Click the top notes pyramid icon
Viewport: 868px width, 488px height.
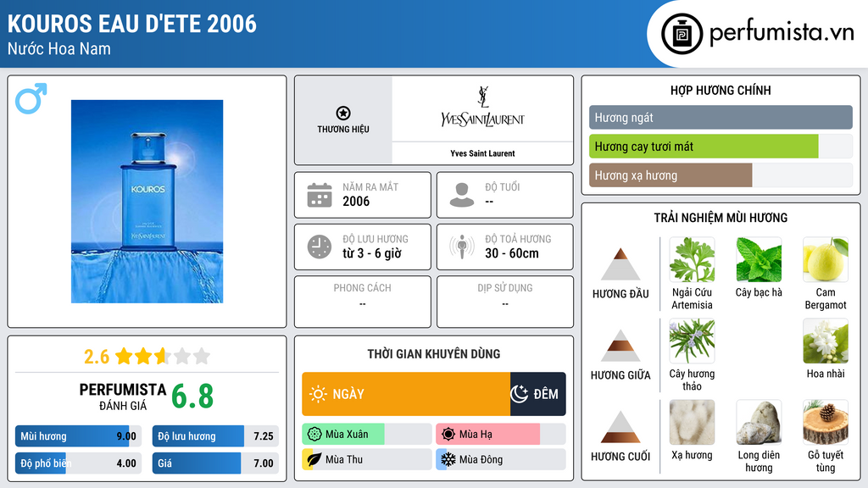(620, 264)
